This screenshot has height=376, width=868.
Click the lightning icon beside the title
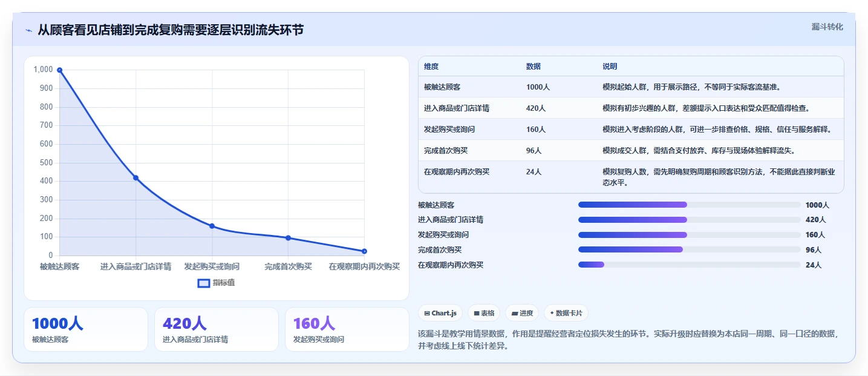pyautogui.click(x=28, y=30)
